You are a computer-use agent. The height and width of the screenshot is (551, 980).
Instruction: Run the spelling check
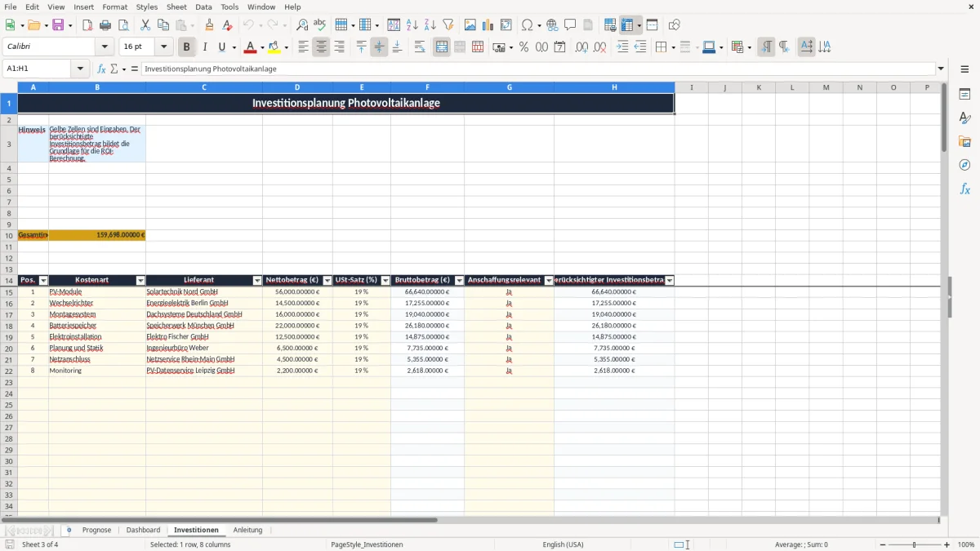click(319, 25)
